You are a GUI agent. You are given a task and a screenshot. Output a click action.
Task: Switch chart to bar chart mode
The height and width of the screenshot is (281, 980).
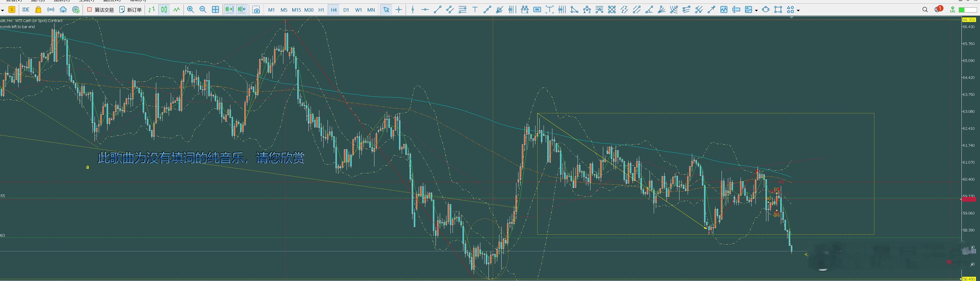pos(152,10)
